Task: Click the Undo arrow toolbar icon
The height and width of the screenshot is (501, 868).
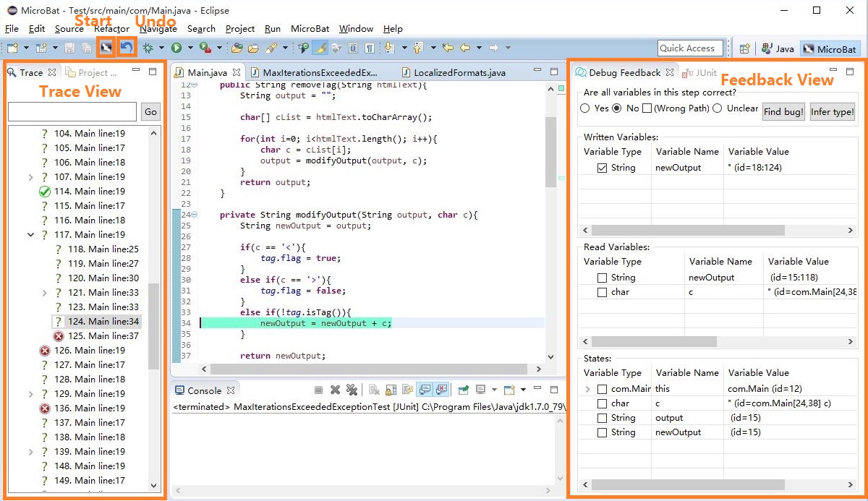Action: click(127, 48)
